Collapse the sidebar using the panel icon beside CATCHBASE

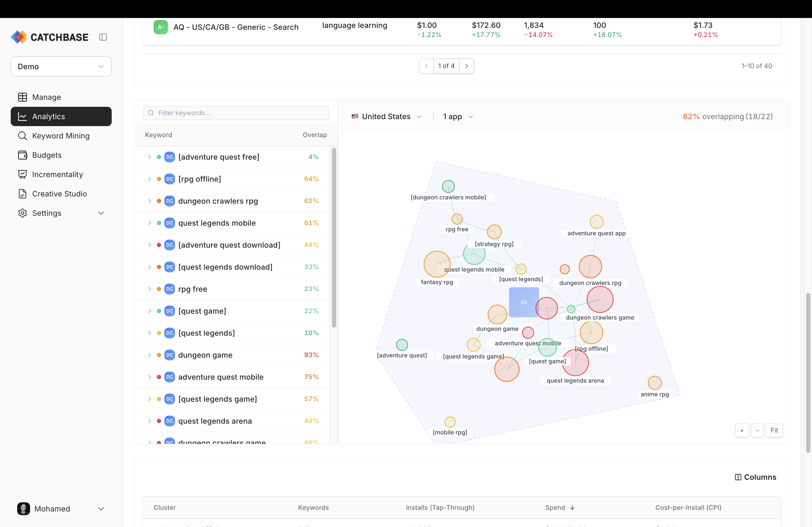[103, 37]
